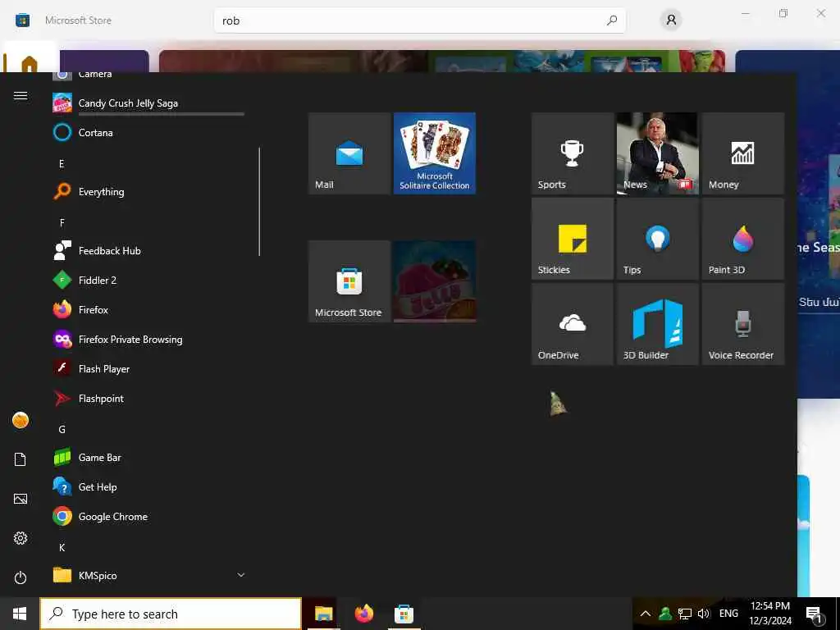Expand the KMSpico folder
The height and width of the screenshot is (630, 840).
coord(148,575)
